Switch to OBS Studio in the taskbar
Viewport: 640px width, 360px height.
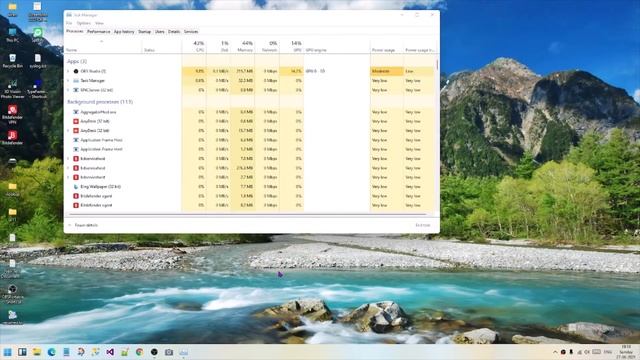(x=154, y=352)
